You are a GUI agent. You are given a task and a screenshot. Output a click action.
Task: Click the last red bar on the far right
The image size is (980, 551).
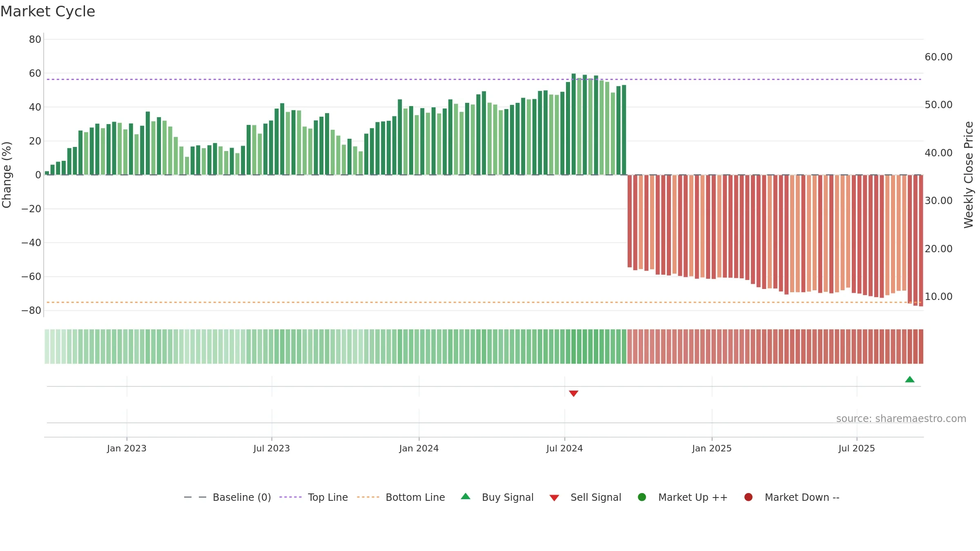(x=921, y=241)
